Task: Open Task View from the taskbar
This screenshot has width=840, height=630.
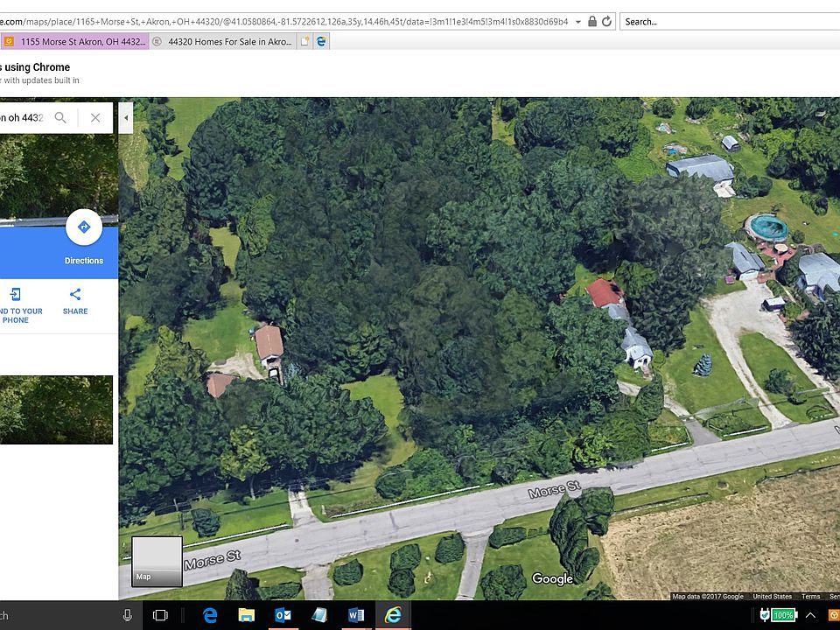Action: [160, 615]
